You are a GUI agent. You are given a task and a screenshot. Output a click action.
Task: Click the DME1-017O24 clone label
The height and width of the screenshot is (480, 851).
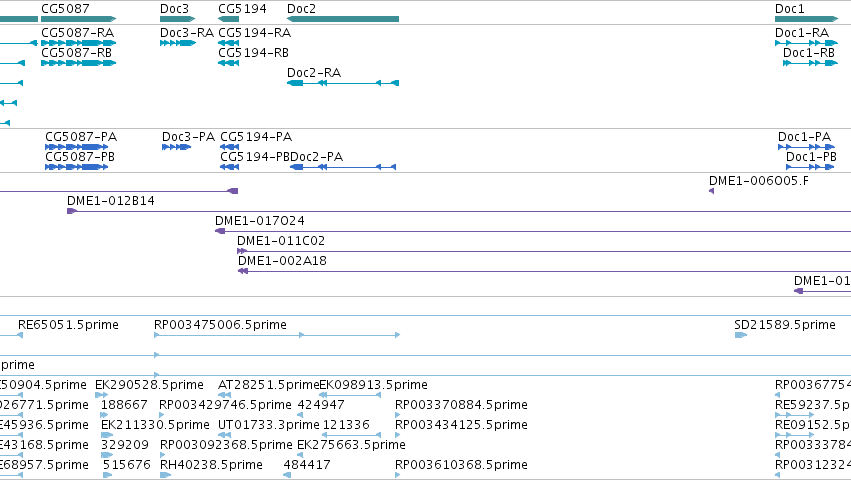coord(259,221)
